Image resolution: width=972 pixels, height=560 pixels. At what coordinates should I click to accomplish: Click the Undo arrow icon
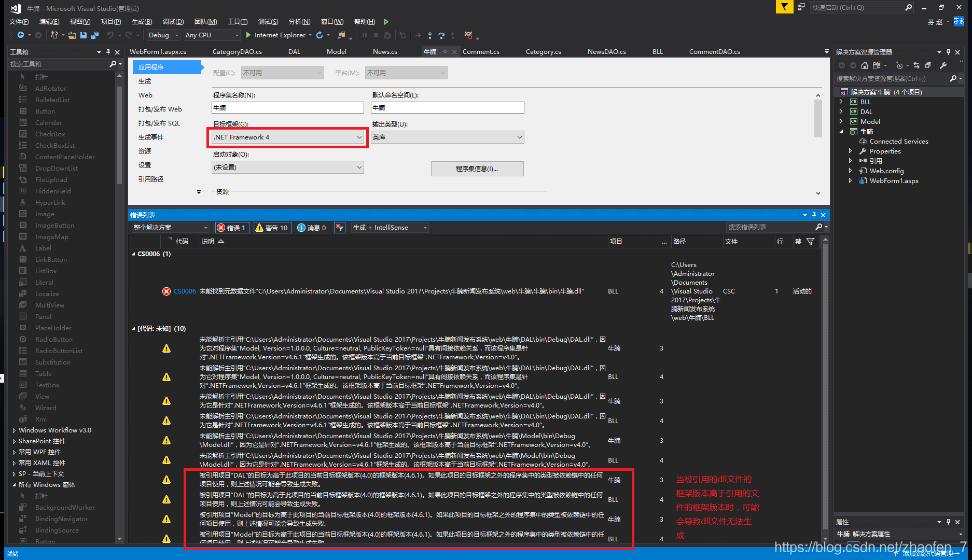click(x=110, y=35)
